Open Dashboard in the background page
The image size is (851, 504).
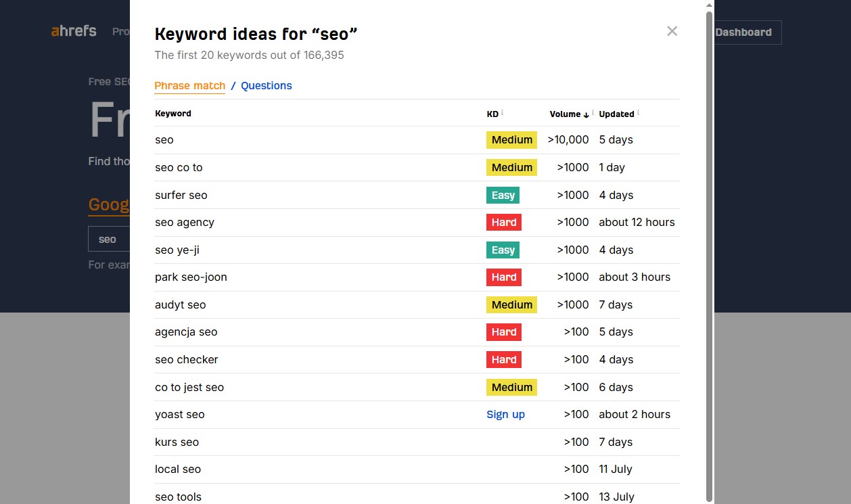tap(743, 32)
